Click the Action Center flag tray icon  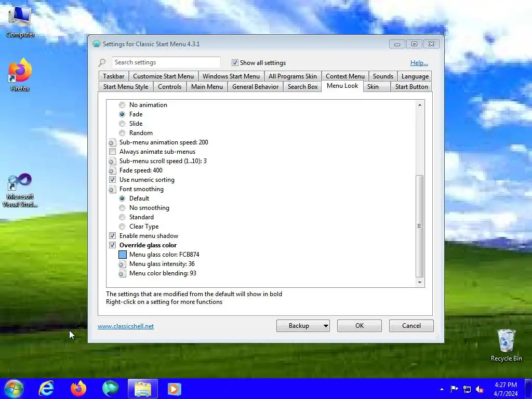tap(454, 389)
